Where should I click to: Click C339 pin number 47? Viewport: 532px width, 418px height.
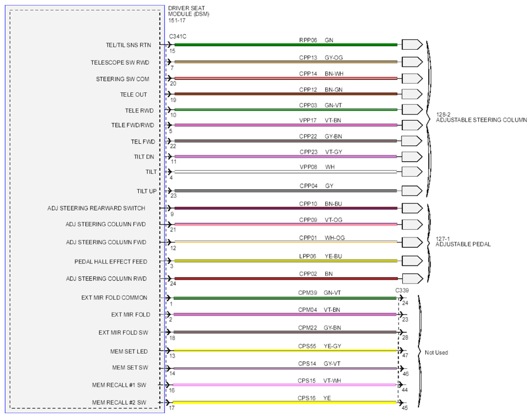tap(405, 355)
